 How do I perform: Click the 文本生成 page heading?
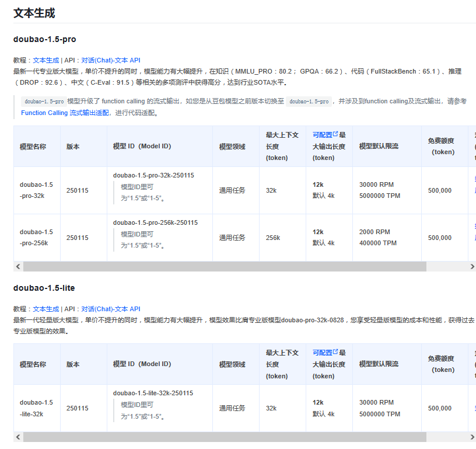[34, 13]
